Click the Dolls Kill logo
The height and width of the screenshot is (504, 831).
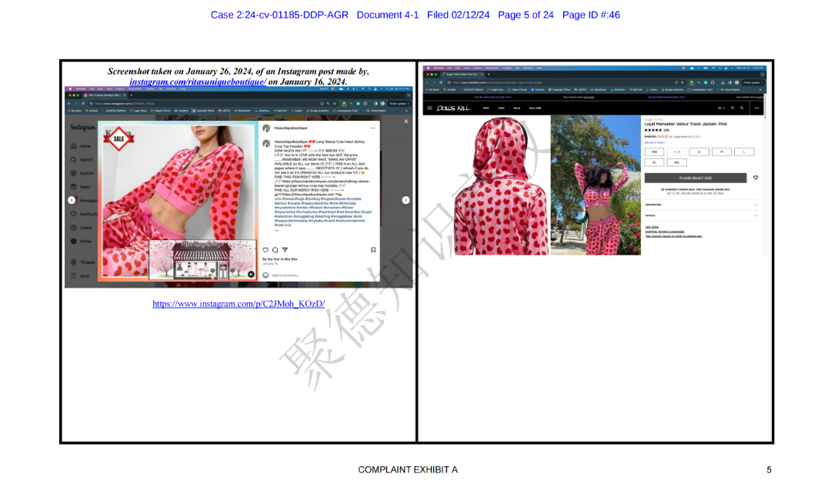[x=453, y=108]
